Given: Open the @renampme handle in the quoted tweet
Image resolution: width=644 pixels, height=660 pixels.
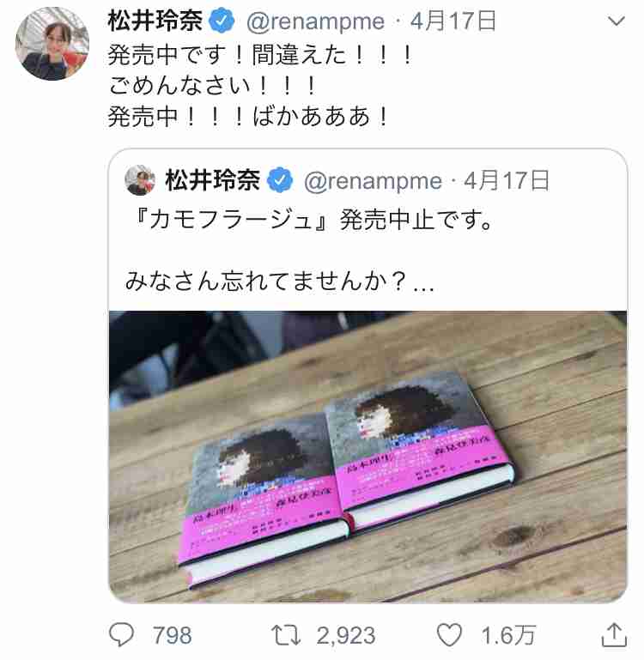Looking at the screenshot, I should coord(374,181).
